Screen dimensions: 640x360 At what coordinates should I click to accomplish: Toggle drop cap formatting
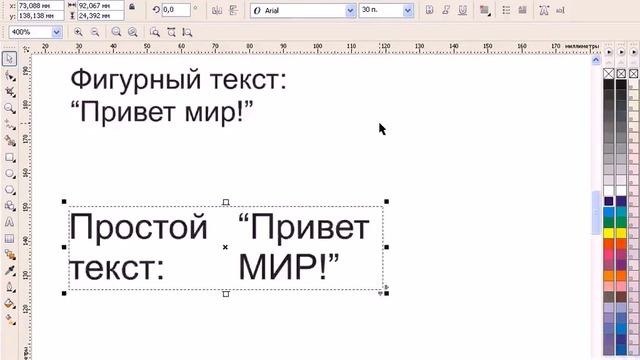(522, 10)
